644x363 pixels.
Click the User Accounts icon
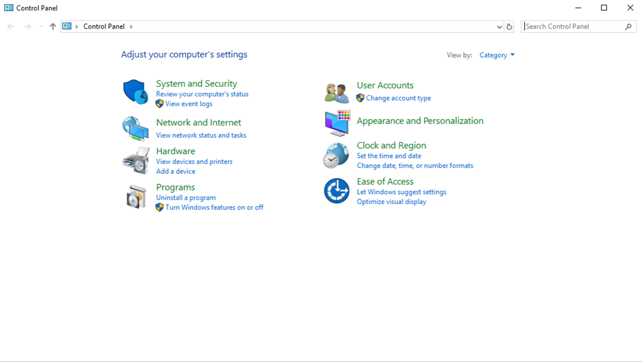click(336, 91)
